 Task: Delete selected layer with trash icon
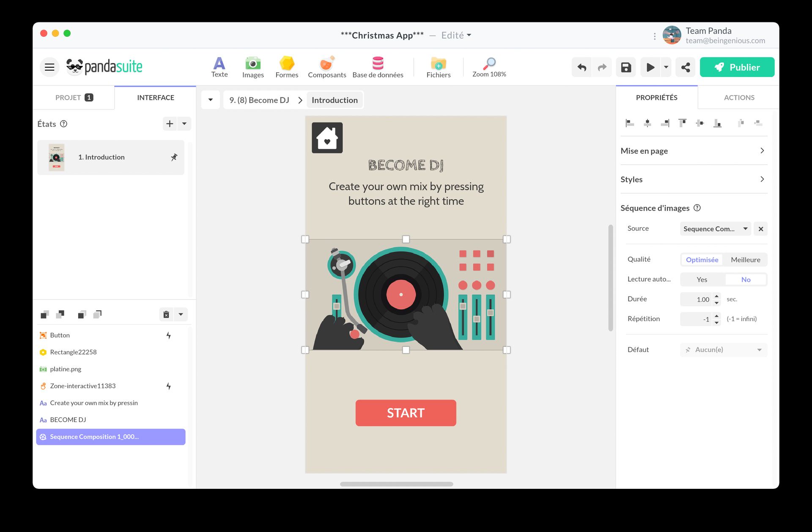click(x=166, y=314)
